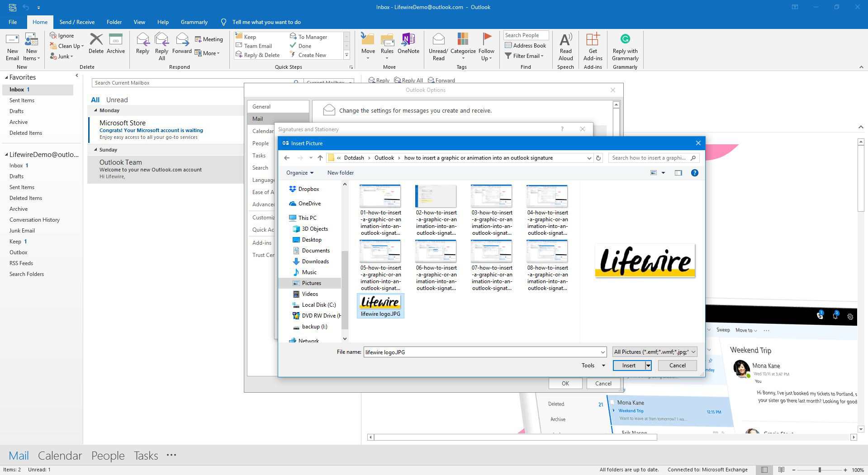
Task: Click the Follow Up flag icon
Action: tap(486, 47)
